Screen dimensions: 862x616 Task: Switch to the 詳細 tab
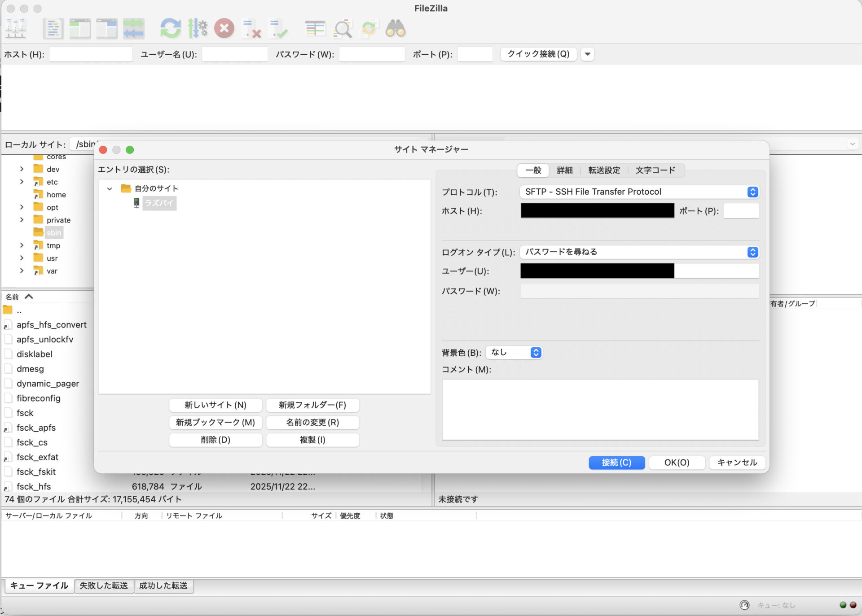(565, 170)
